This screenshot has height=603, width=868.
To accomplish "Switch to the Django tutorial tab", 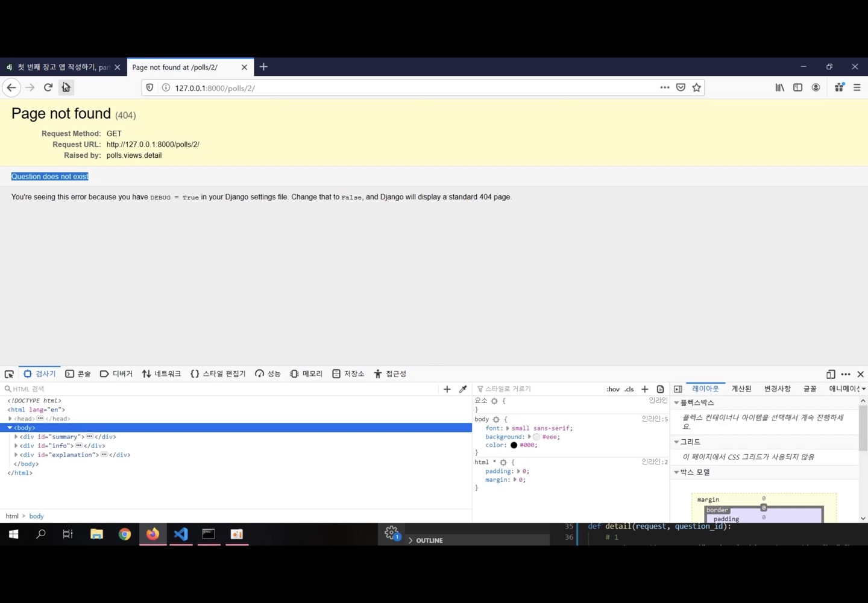I will tap(63, 67).
